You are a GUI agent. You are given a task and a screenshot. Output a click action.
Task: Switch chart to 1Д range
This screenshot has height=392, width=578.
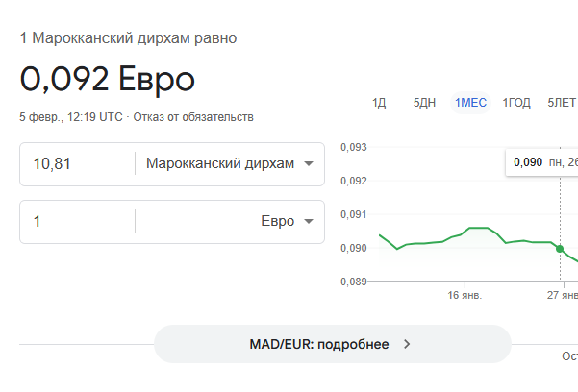379,103
